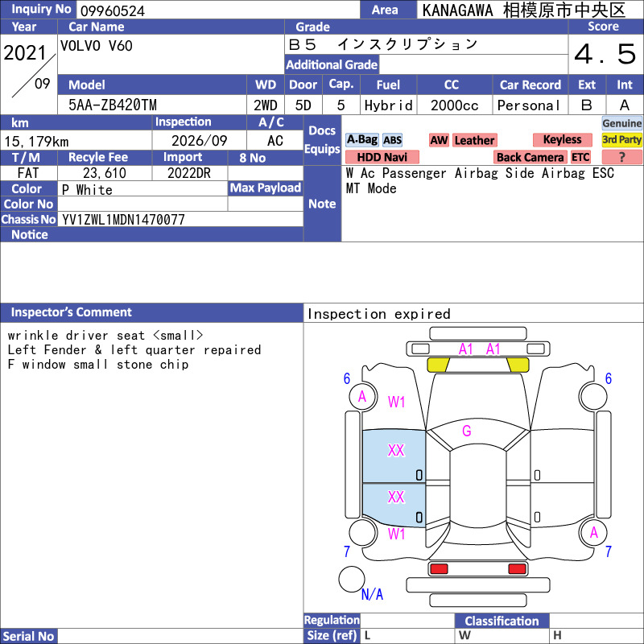Click the mileage 15,179km
The height and width of the screenshot is (644, 644).
pyautogui.click(x=36, y=142)
